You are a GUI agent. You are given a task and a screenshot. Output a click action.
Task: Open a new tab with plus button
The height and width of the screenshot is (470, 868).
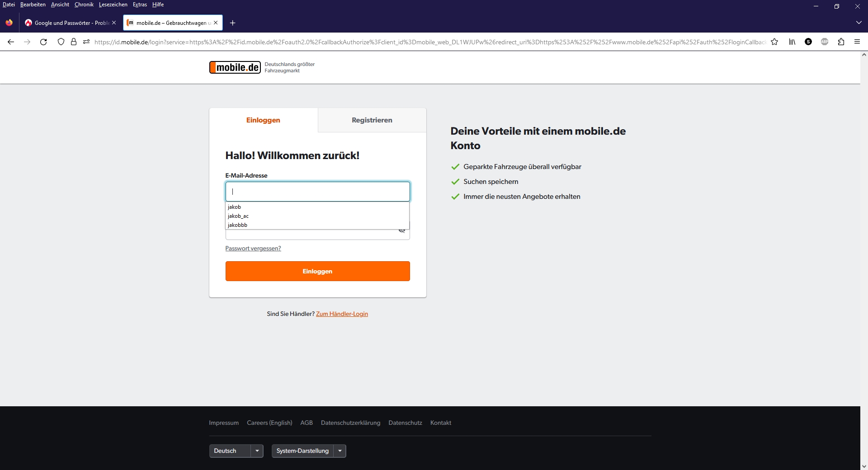(232, 23)
